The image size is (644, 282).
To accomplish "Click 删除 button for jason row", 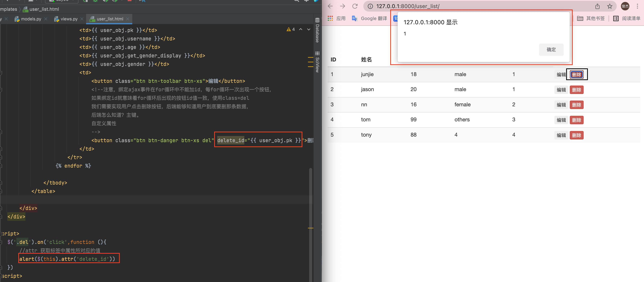I will click(576, 90).
